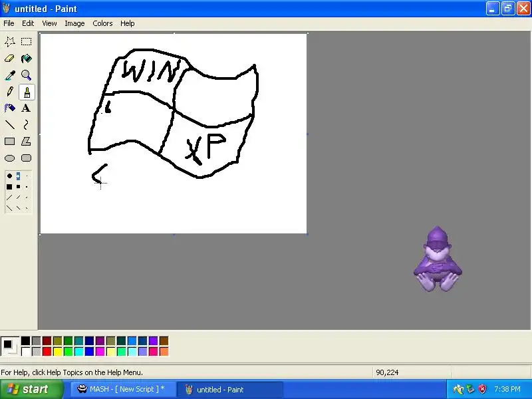Choose the Text tool
The image size is (532, 399).
pos(26,108)
